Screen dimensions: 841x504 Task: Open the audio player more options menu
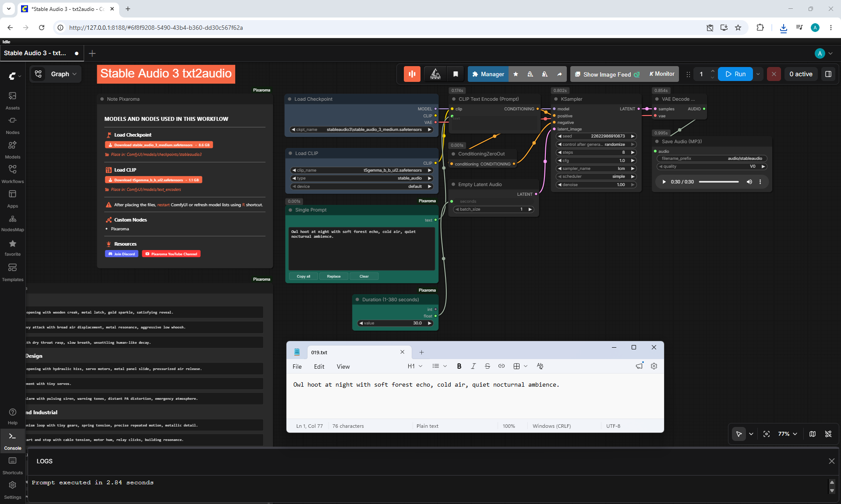tap(760, 182)
